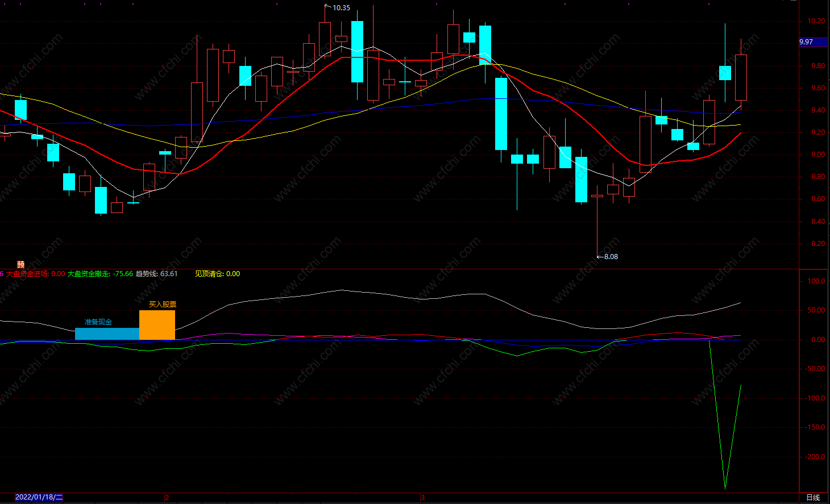Click the orange 买入股票 signal bar
Viewport: 830px width, 504px height.
click(x=157, y=325)
